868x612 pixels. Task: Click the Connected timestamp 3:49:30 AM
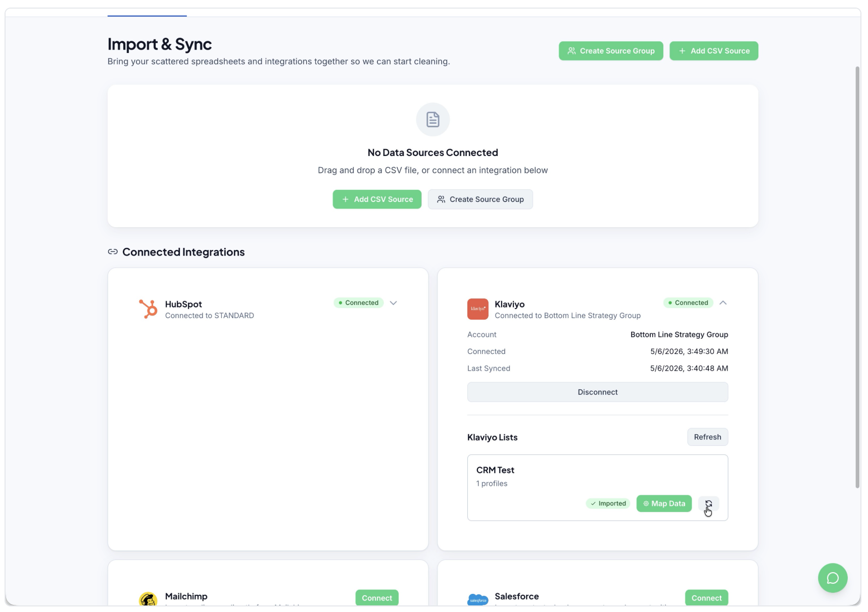(x=689, y=351)
